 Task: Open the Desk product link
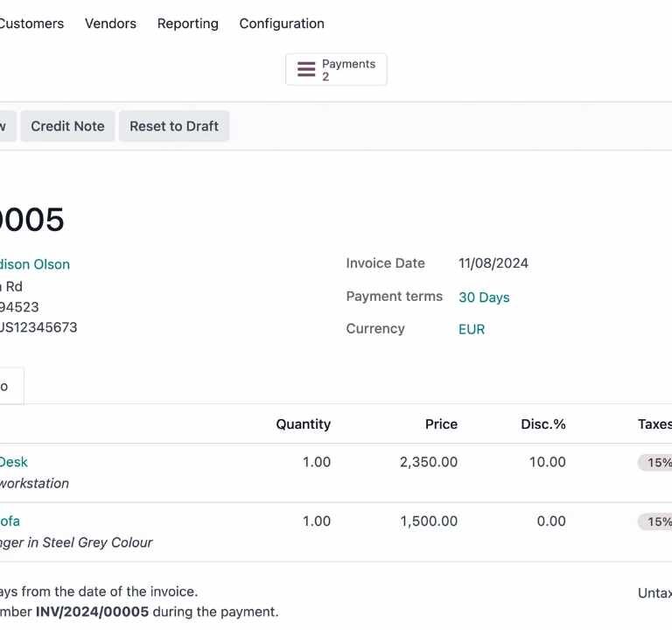[x=14, y=462]
